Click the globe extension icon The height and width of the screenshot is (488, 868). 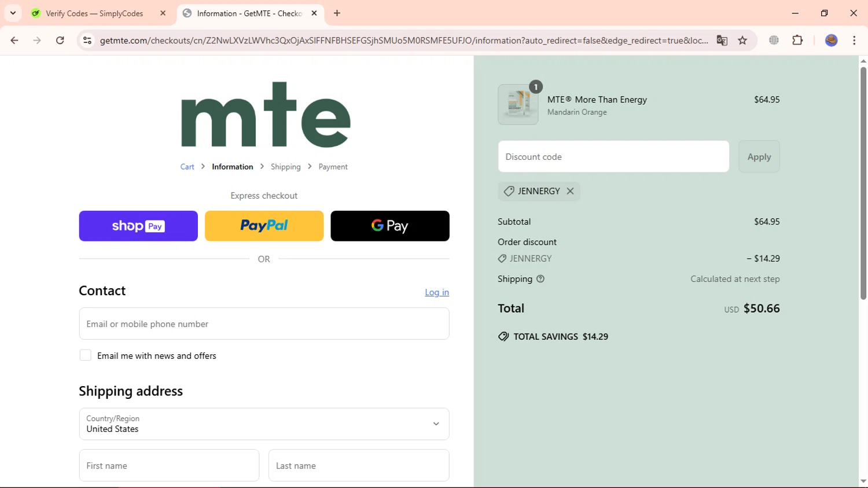774,41
